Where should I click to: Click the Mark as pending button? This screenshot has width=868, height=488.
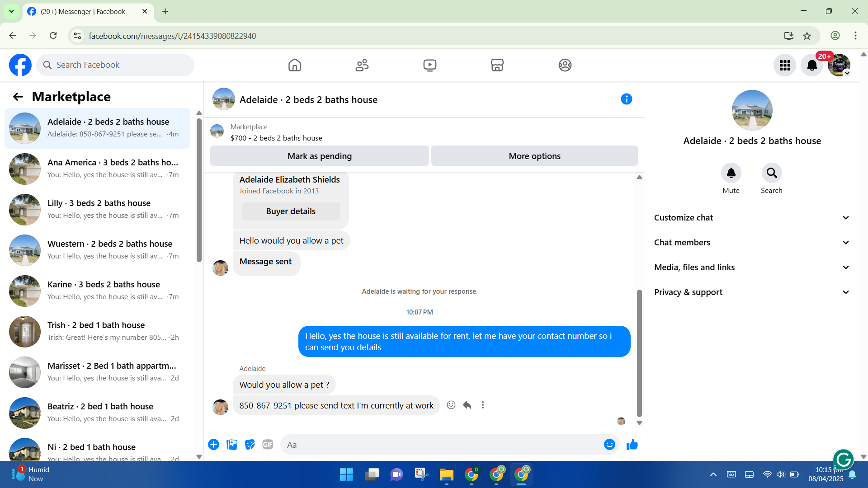coord(319,156)
